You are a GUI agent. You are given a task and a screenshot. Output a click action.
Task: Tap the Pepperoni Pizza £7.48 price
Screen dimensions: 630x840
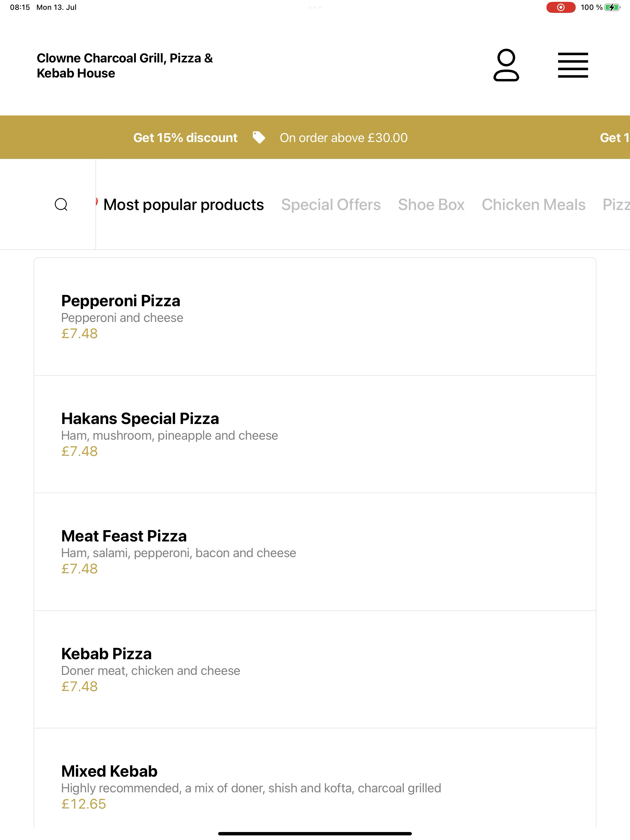point(79,333)
